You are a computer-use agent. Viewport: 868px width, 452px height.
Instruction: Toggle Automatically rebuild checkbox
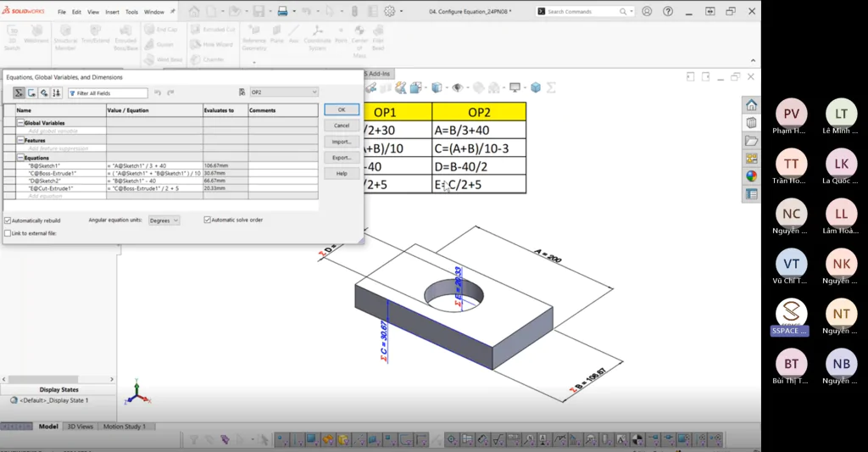[x=8, y=220]
